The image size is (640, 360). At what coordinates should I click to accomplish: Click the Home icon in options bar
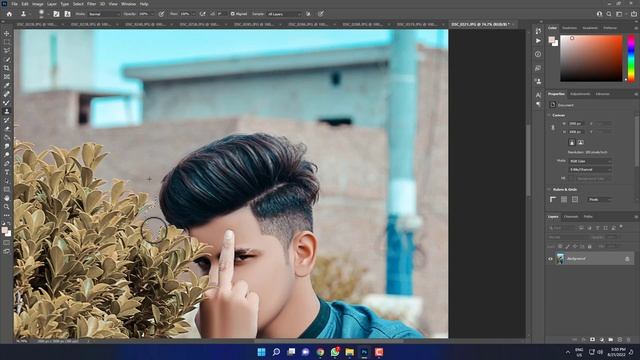pos(9,14)
